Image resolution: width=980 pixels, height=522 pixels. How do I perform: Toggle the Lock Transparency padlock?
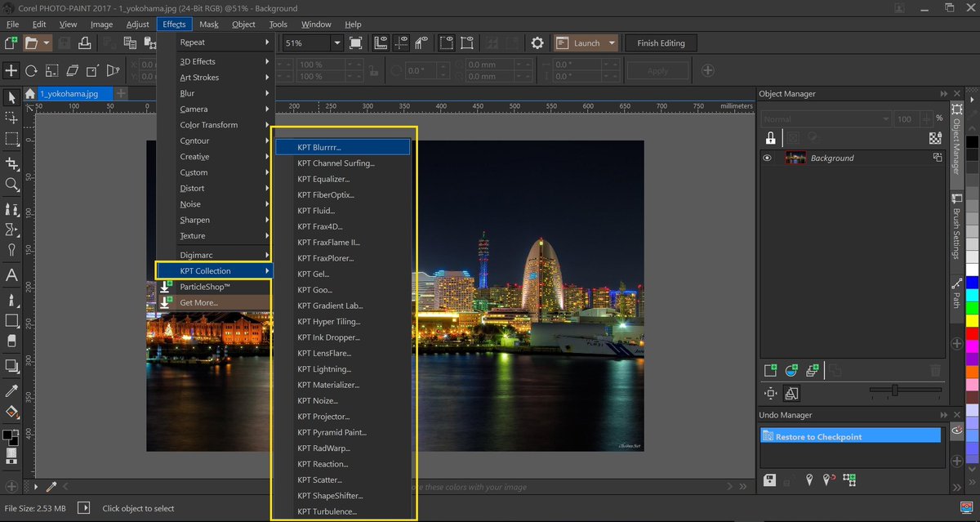(770, 138)
